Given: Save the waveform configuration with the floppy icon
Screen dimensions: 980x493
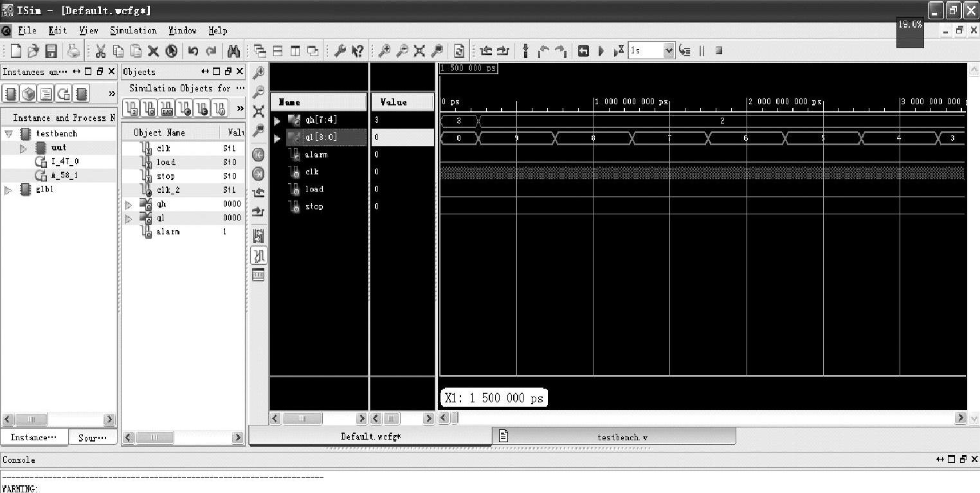Looking at the screenshot, I should (51, 51).
